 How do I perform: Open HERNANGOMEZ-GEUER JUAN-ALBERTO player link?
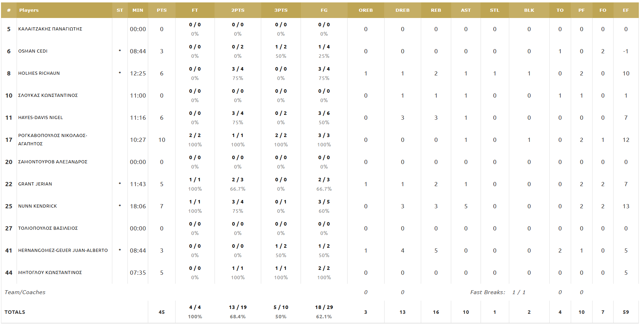pos(63,250)
